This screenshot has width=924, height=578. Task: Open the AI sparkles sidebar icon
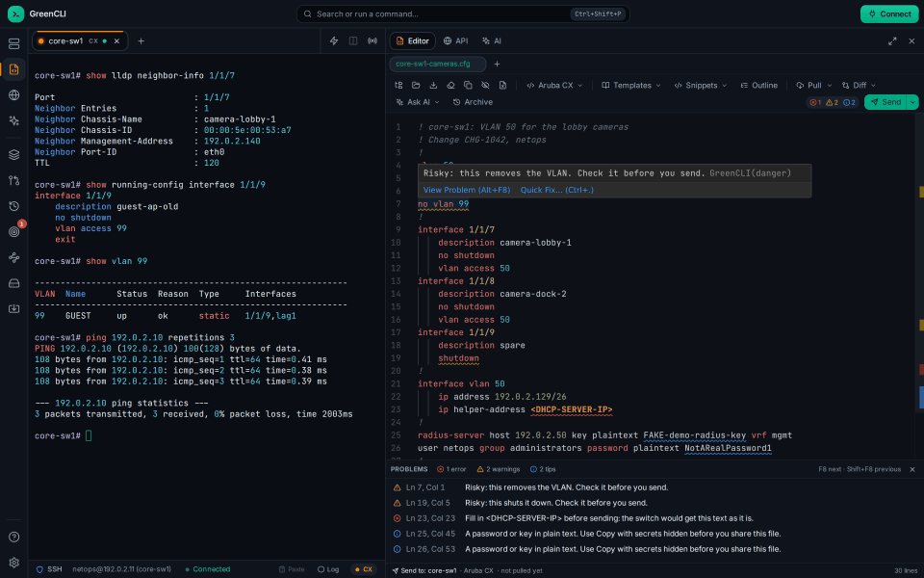click(x=14, y=120)
